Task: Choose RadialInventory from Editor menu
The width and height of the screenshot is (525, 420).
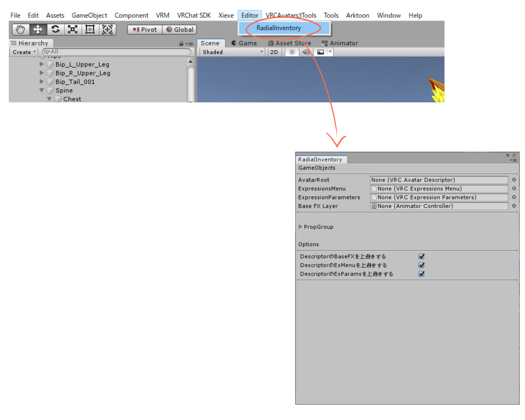Action: (279, 28)
